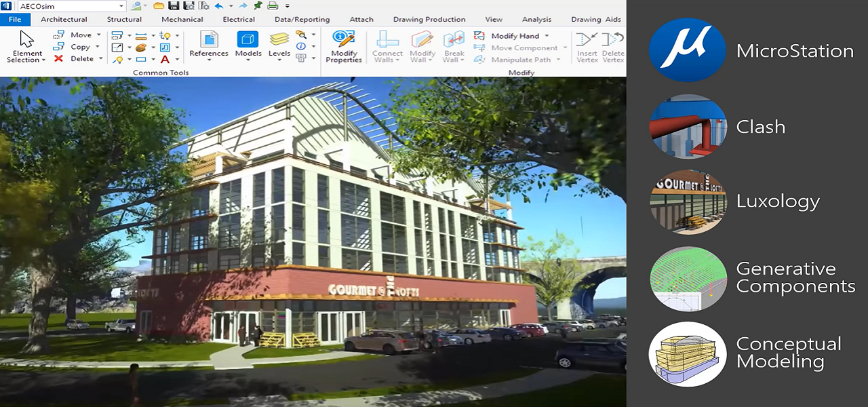Click the Clash circular thumbnail

click(688, 127)
